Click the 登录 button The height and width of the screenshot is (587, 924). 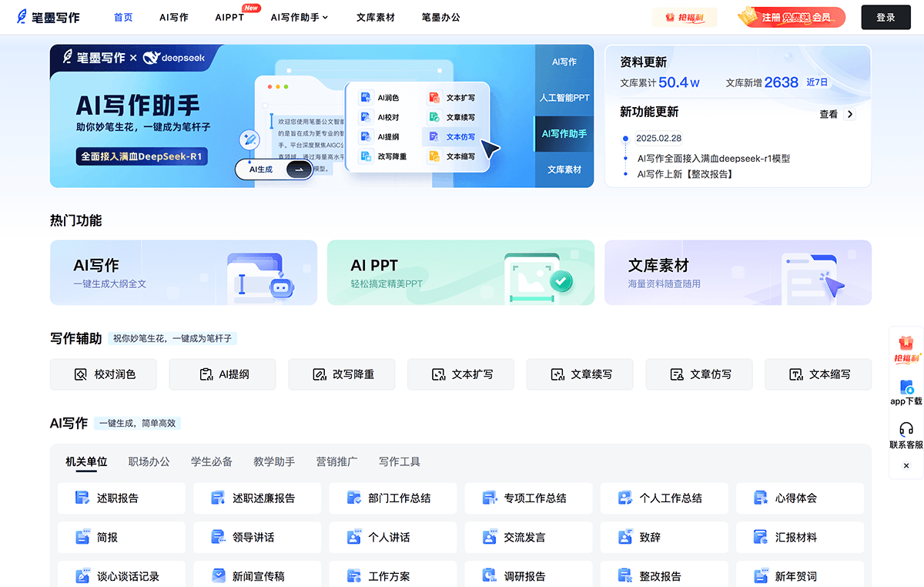tap(885, 17)
